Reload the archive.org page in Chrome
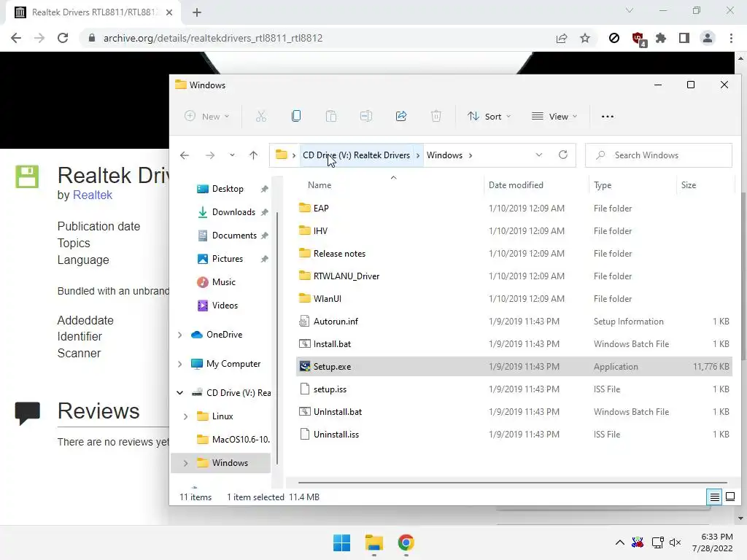 [63, 38]
